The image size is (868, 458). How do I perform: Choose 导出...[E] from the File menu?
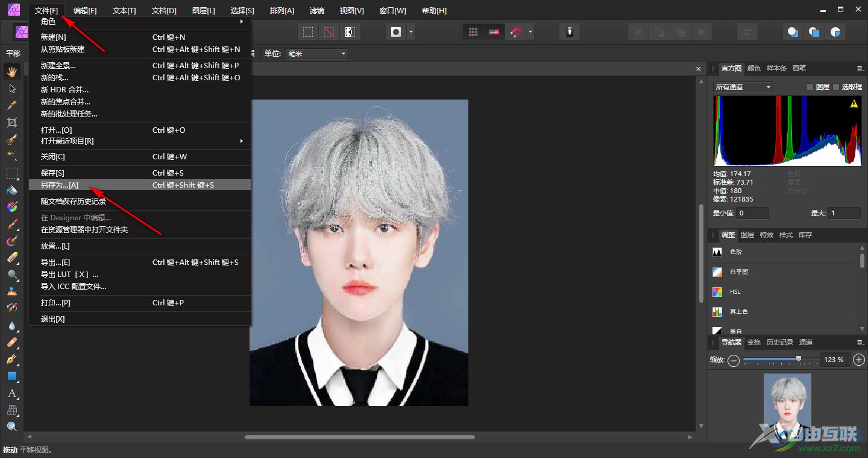[x=140, y=262]
